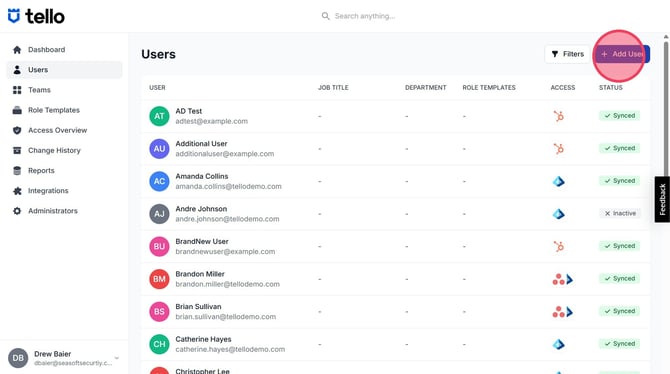Click the ROLE TEMPLATES column header
The image size is (670, 374).
click(x=489, y=88)
